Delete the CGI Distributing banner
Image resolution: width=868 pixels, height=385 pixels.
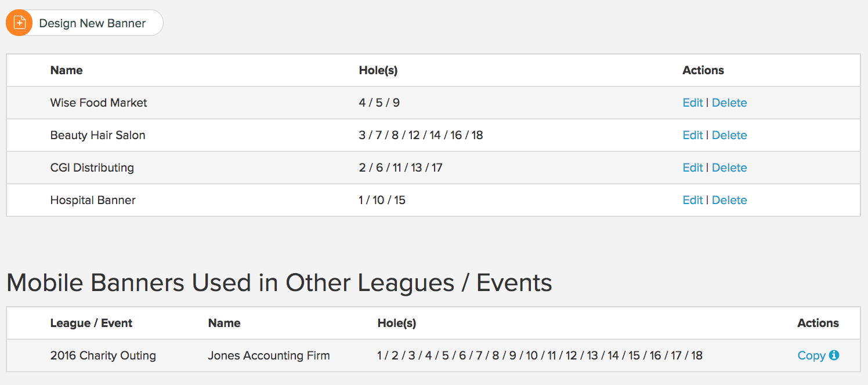[729, 168]
